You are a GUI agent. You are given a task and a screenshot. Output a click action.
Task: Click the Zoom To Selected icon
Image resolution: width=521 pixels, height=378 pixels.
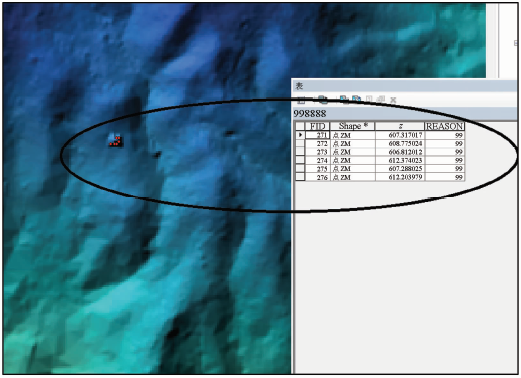click(380, 99)
